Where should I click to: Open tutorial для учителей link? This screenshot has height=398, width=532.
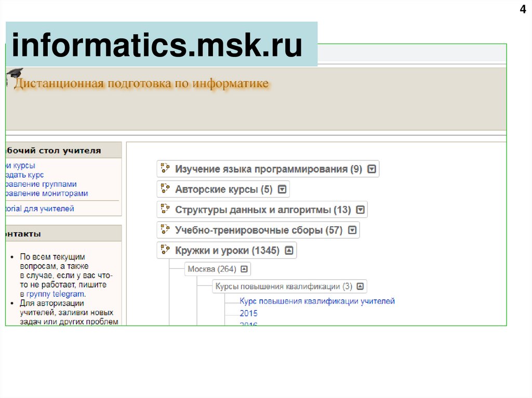point(40,209)
